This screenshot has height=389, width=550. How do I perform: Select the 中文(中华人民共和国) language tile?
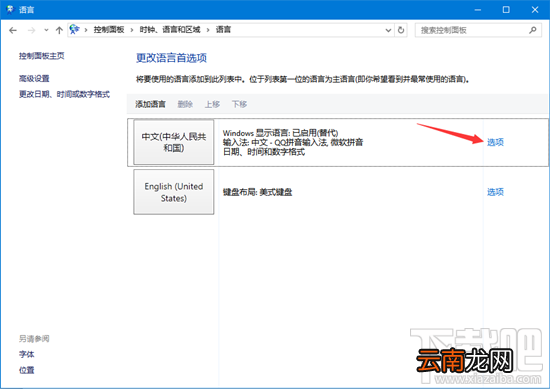(x=174, y=142)
